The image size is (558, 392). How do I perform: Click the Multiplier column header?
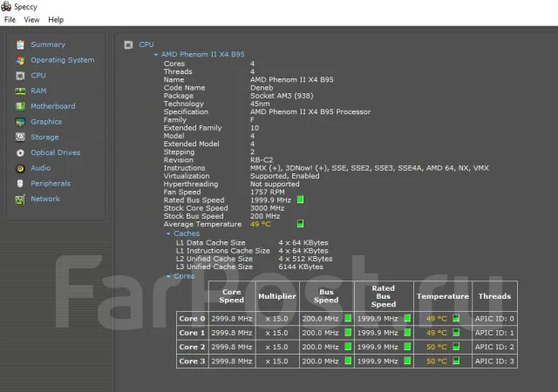[x=277, y=296]
